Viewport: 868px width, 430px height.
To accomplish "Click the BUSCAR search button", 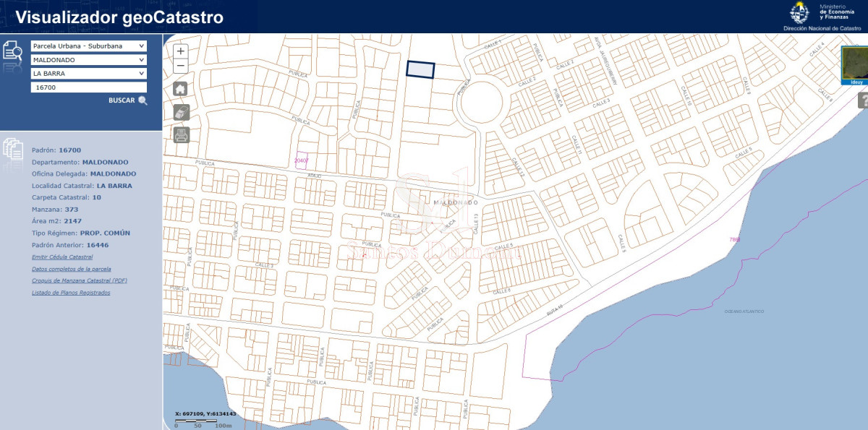I will 122,100.
